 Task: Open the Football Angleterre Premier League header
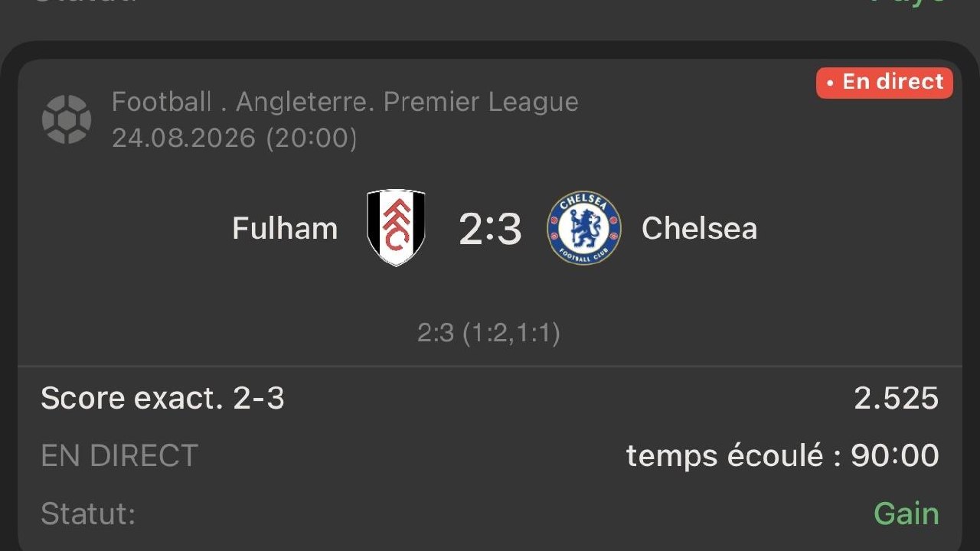345,102
